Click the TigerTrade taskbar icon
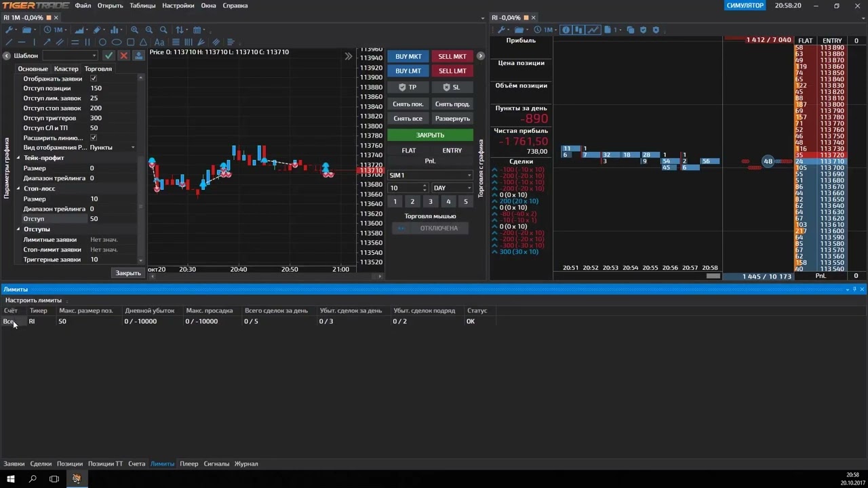The height and width of the screenshot is (488, 868). coord(77,479)
